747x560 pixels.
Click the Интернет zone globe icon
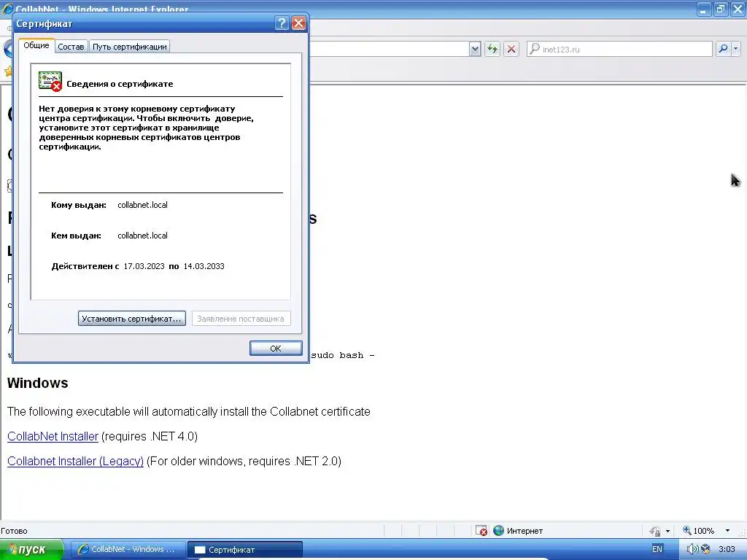[498, 531]
